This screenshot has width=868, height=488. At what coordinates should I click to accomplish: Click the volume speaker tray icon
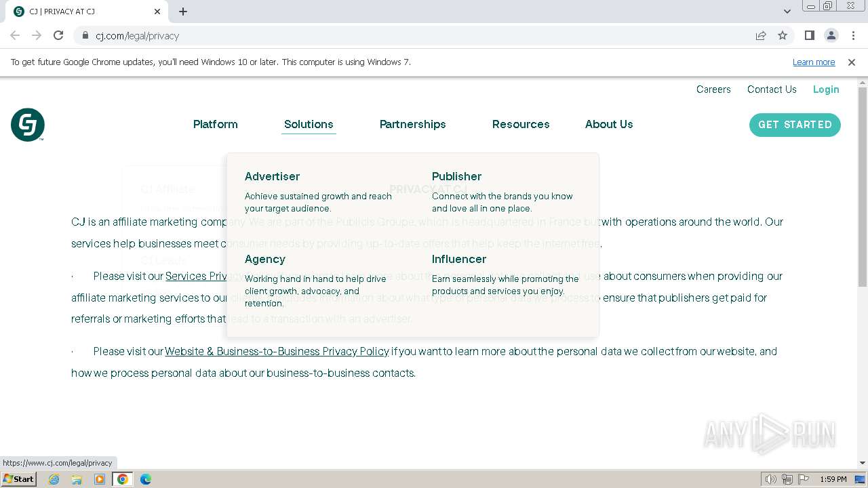(770, 479)
